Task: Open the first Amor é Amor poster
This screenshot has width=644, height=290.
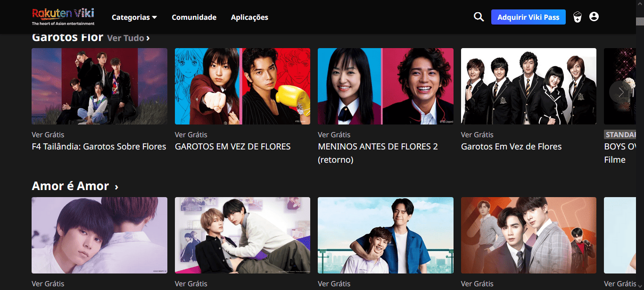Action: pos(99,235)
